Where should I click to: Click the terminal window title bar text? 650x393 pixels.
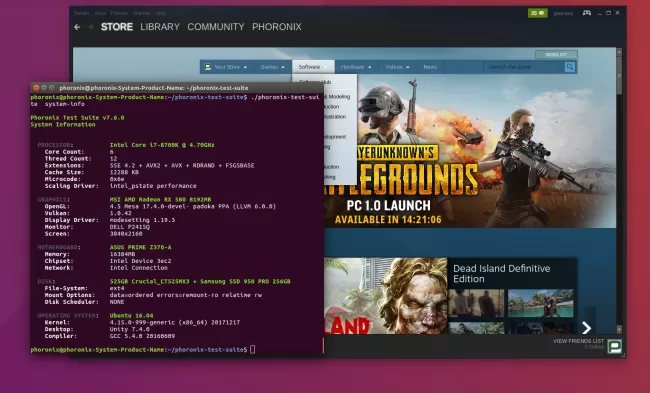[x=154, y=88]
